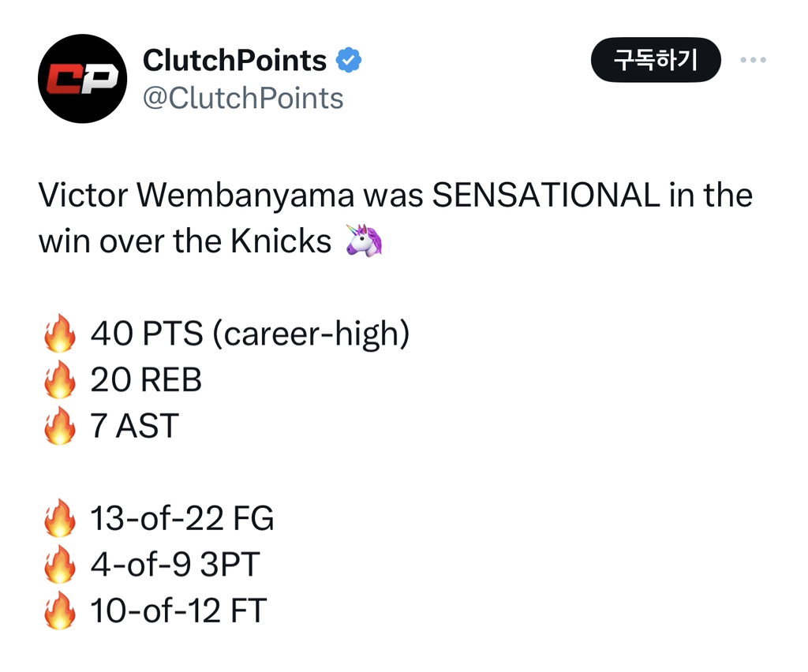Select the "20 REB" stat text
This screenshot has height=672, width=808.
146,380
